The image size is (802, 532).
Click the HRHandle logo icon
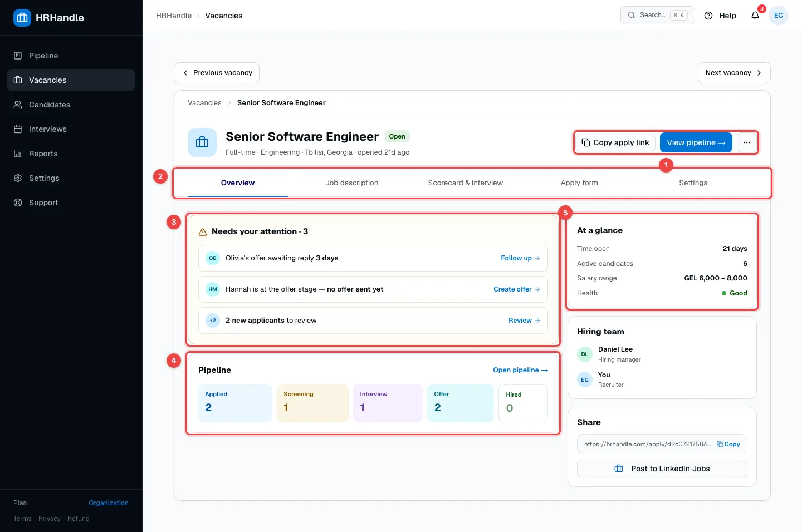22,18
